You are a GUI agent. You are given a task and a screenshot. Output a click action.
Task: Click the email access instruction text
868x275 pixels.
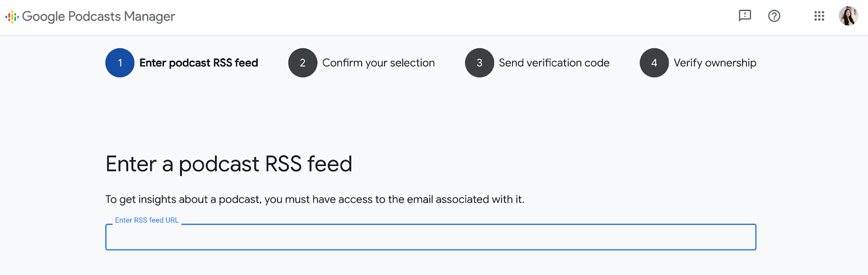315,199
